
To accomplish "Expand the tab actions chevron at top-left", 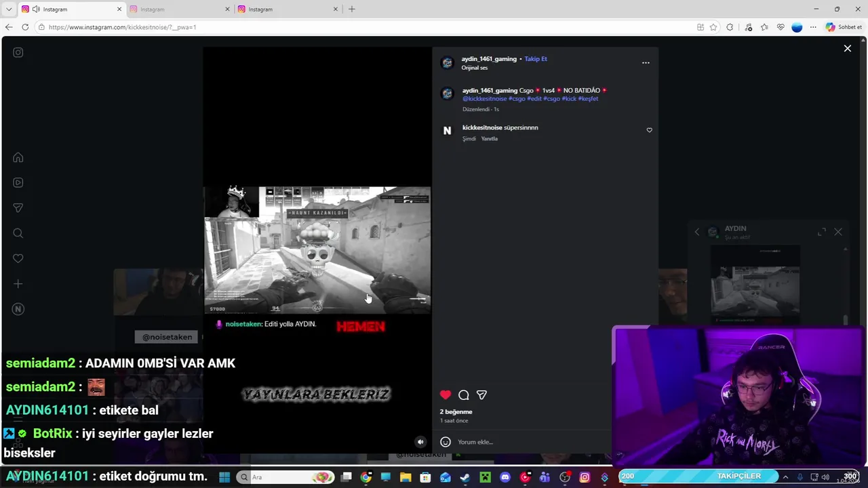I will coord(9,9).
